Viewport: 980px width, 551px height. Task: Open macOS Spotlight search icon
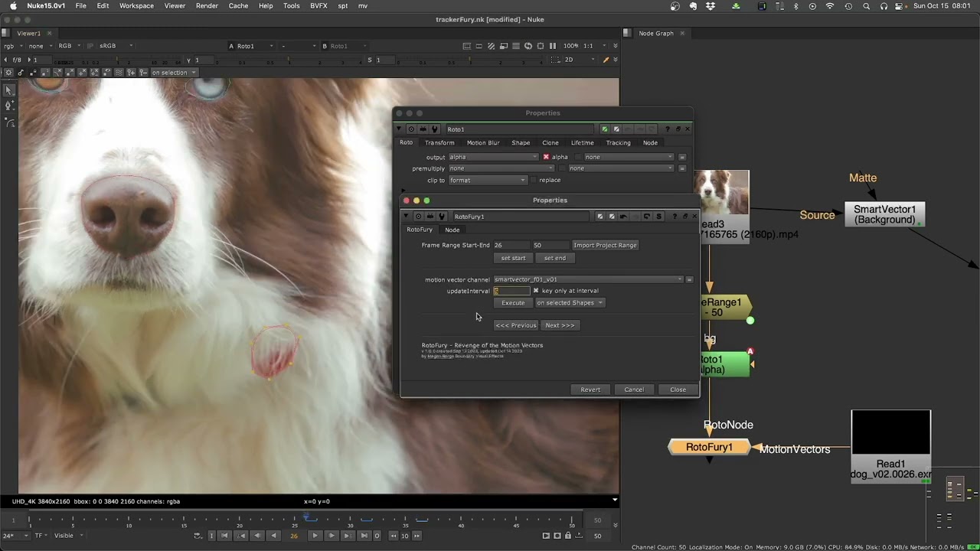coord(866,6)
